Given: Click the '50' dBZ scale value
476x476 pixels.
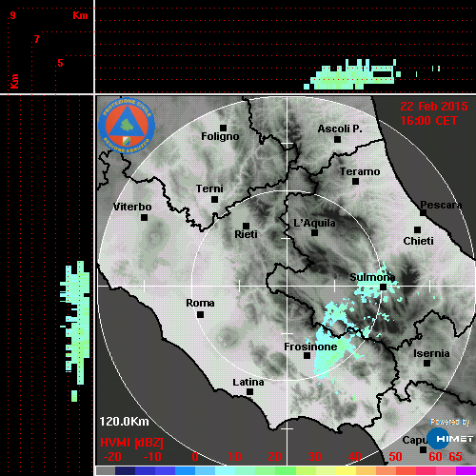Looking at the screenshot, I should pyautogui.click(x=395, y=457).
